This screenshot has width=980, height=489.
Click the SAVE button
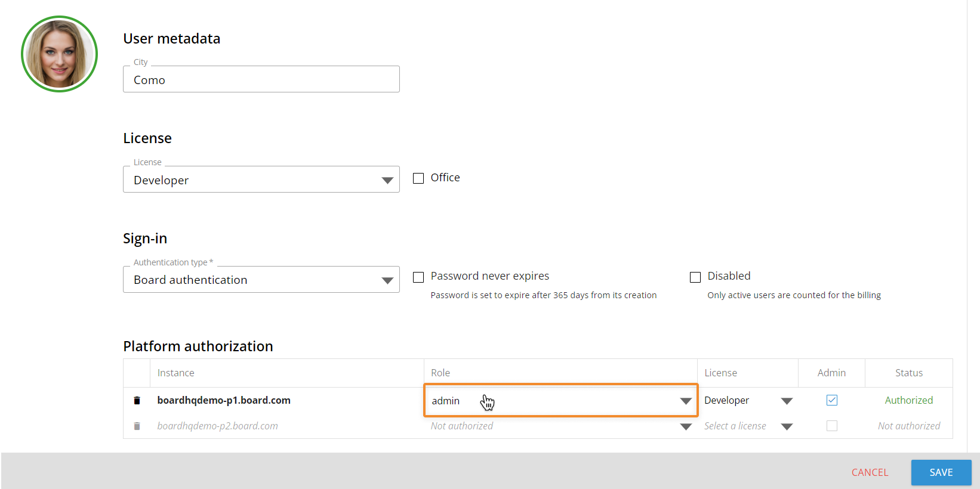click(941, 472)
